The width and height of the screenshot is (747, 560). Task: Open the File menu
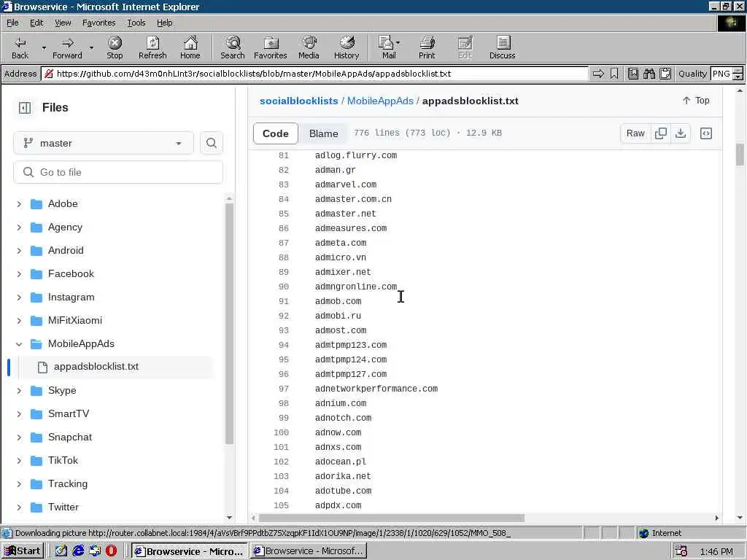coord(12,23)
